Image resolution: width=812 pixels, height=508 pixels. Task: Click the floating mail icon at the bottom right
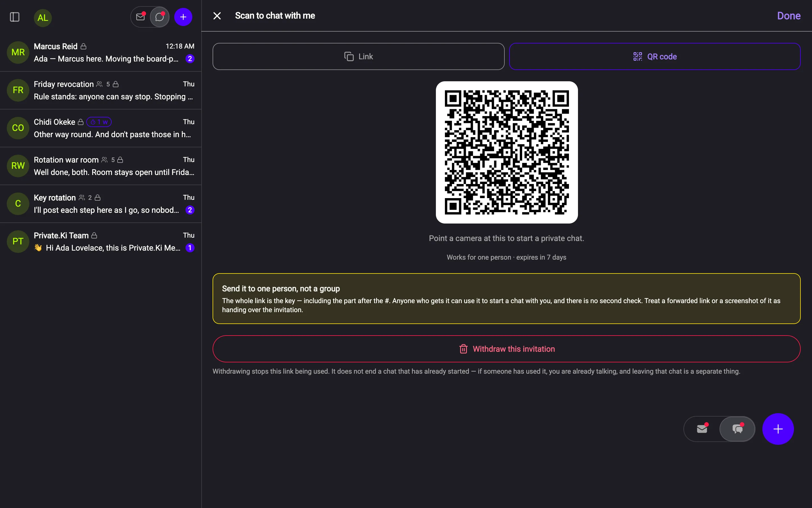pos(702,429)
